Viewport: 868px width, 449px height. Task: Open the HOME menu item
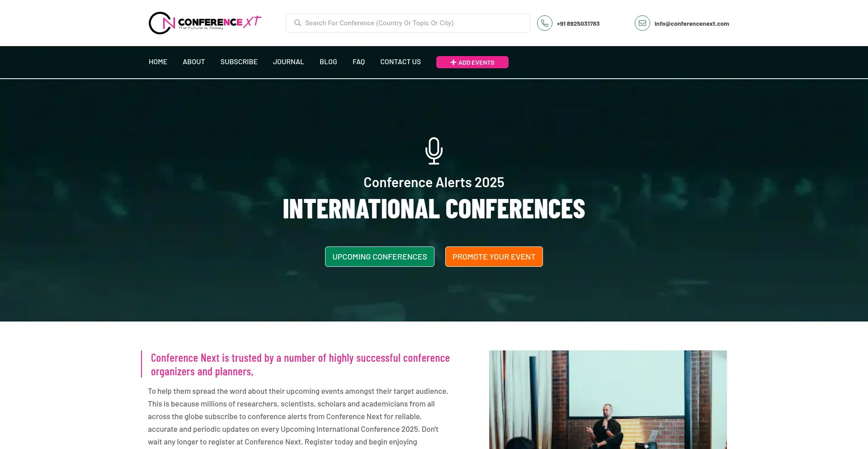coord(158,62)
